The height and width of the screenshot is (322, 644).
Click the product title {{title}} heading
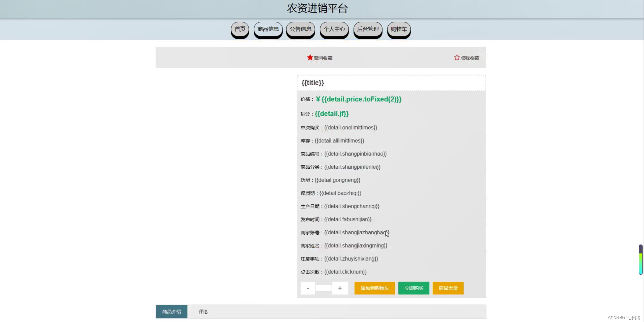(x=313, y=83)
